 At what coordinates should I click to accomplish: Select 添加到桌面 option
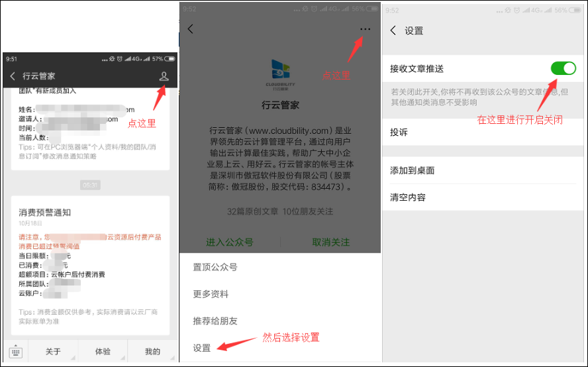483,170
